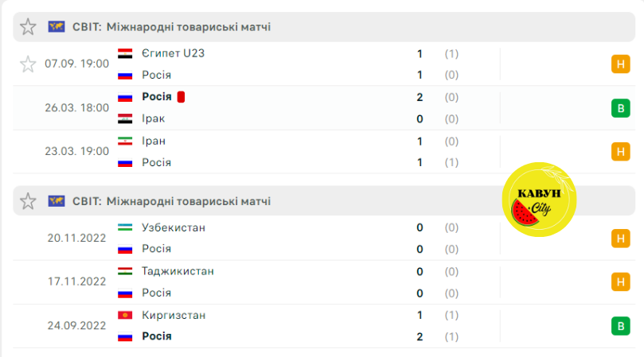The image size is (644, 357).
Task: Open the first Міжнародні товариські матчі league link
Action: click(x=189, y=27)
